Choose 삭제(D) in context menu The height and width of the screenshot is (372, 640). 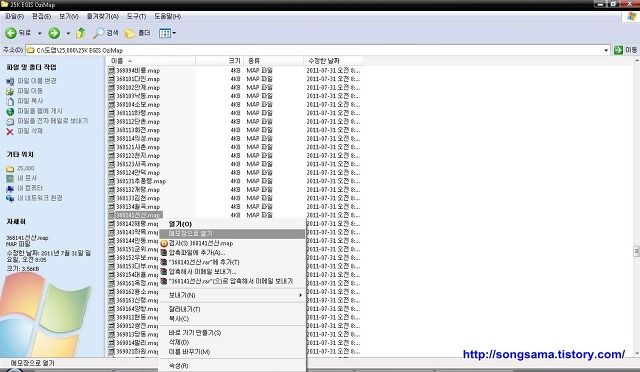click(232, 342)
